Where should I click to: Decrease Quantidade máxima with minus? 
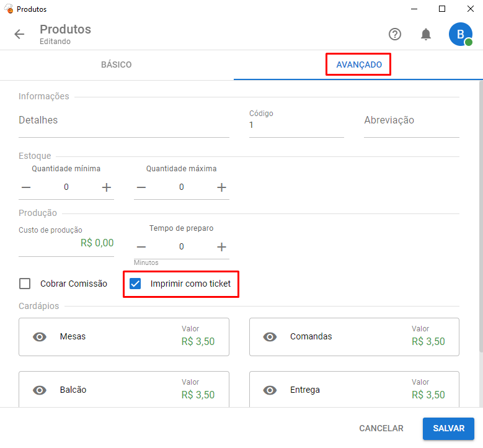[141, 187]
